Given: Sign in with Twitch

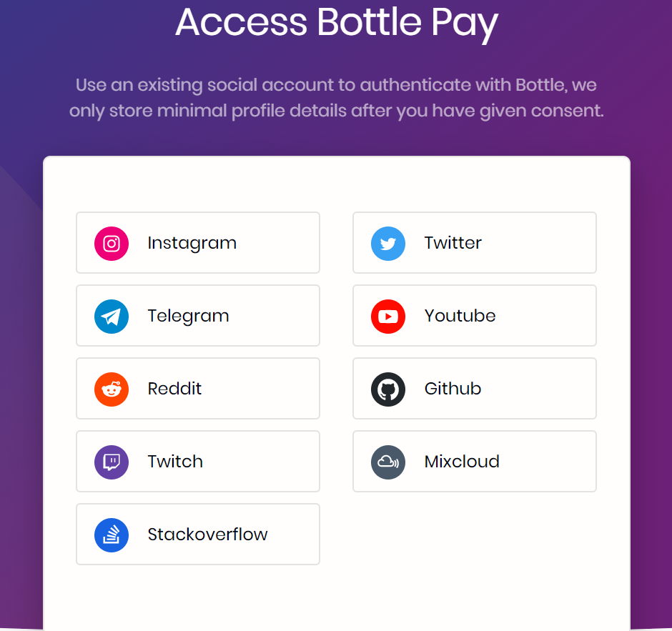Looking at the screenshot, I should click(x=197, y=462).
